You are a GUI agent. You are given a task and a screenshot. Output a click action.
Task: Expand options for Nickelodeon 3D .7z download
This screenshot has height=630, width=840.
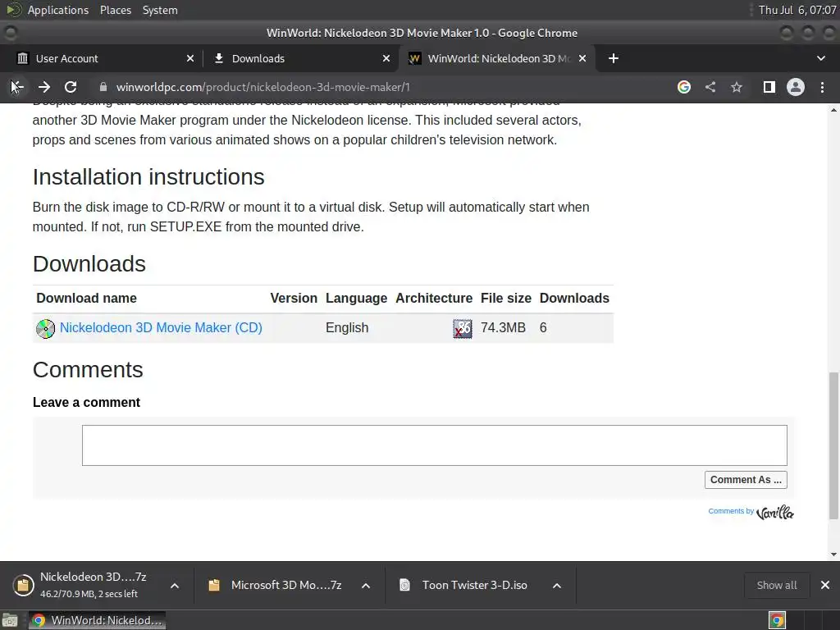175,586
